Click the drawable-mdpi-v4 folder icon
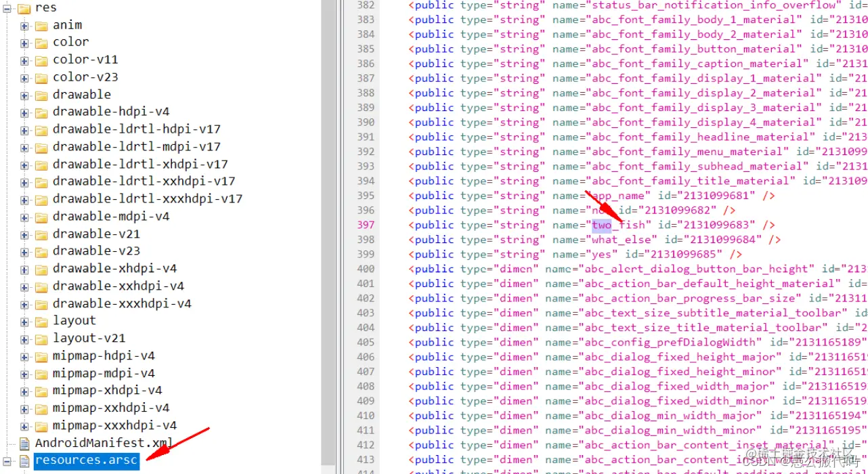 41,217
